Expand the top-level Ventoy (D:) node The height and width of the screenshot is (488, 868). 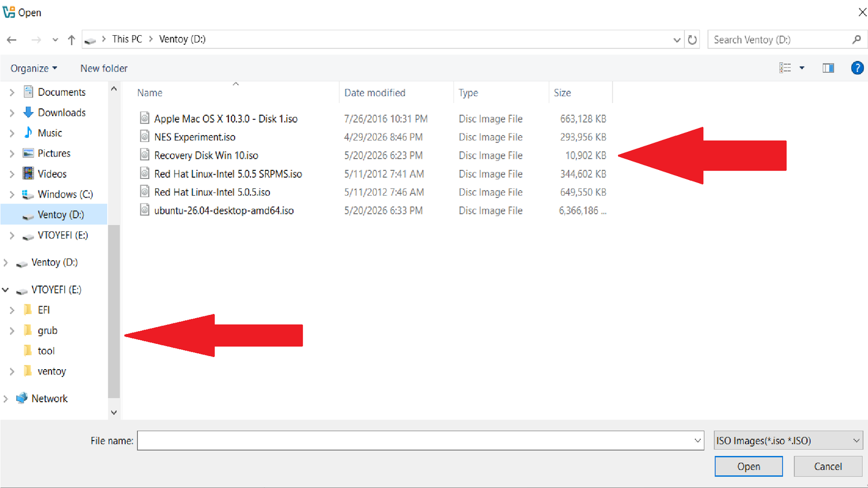pos(6,262)
